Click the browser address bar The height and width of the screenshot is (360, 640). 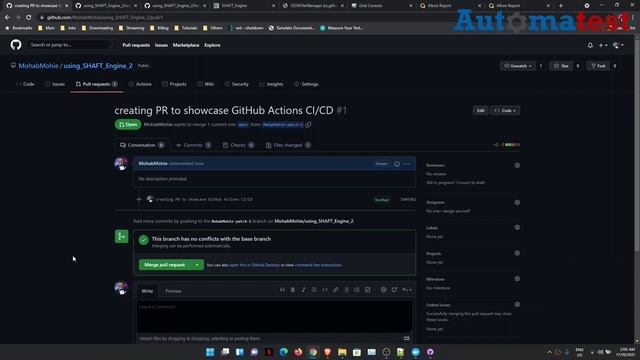point(245,18)
